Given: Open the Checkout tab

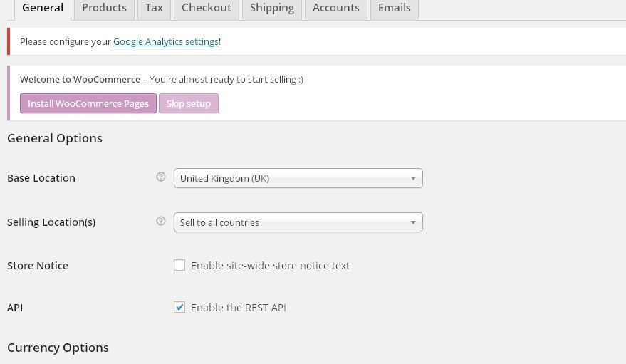Looking at the screenshot, I should click(x=207, y=9).
